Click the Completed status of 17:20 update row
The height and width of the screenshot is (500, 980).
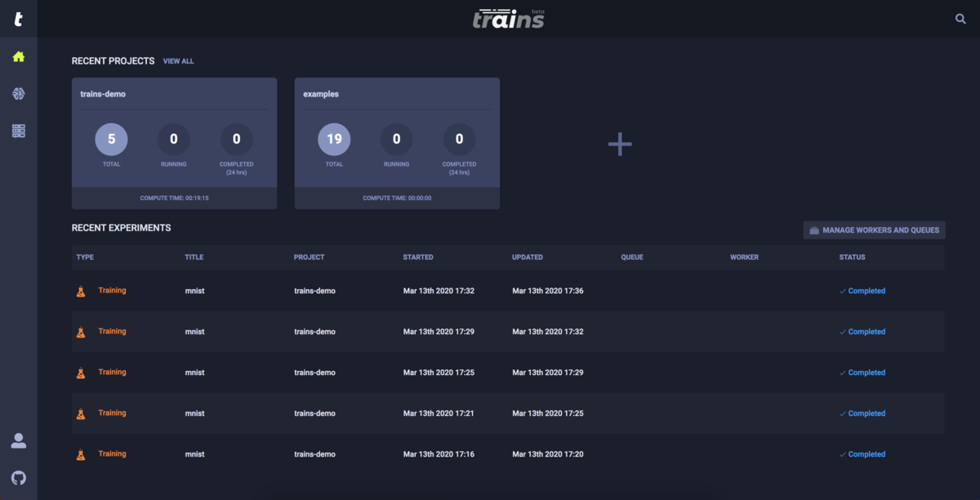click(x=862, y=454)
